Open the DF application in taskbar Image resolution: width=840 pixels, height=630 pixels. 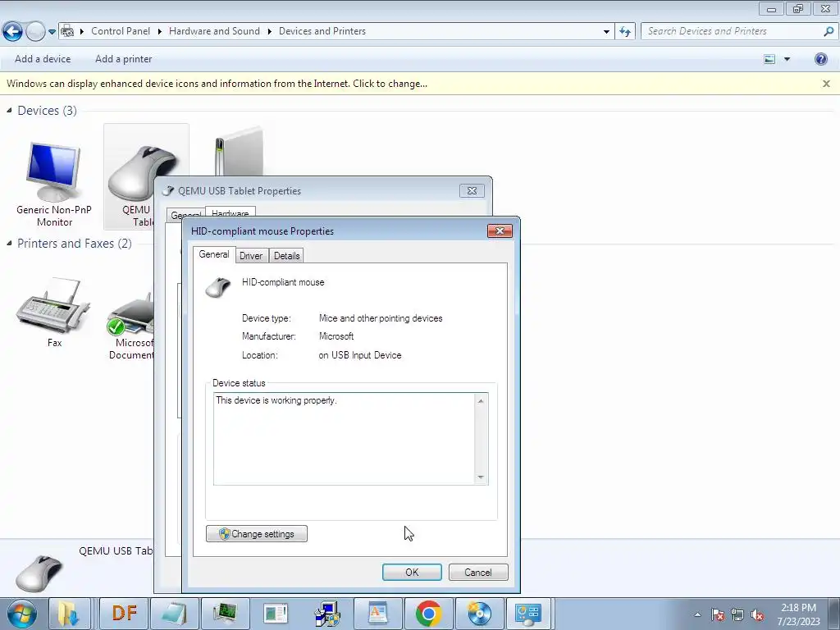coord(125,614)
